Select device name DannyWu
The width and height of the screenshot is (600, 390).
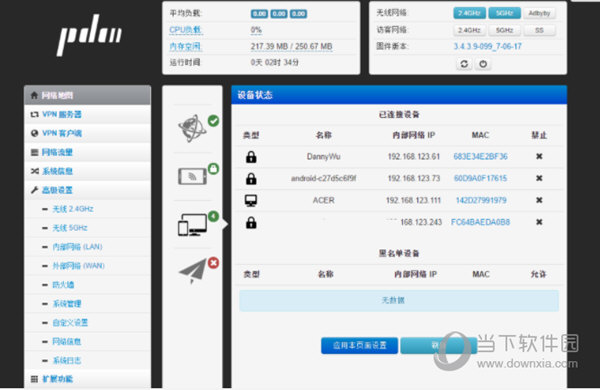[x=323, y=156]
